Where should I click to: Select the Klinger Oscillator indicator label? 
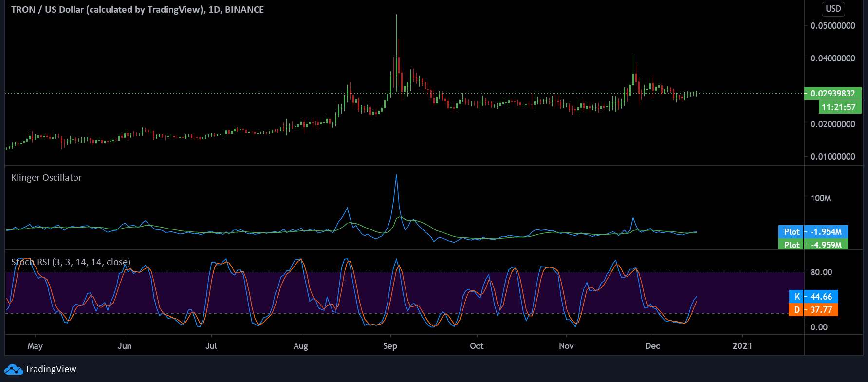(x=46, y=178)
